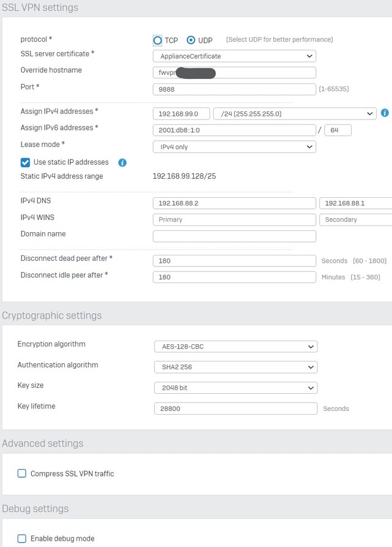Screen dimensions: 392x547
Task: Check the Enable debug mode checkbox
Action: [22, 538]
